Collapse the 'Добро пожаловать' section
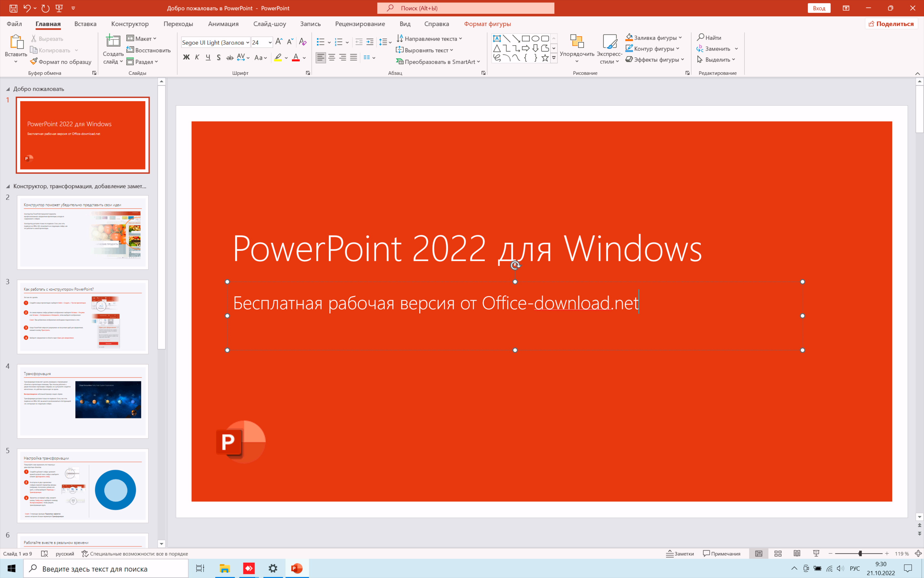This screenshot has width=924, height=578. coord(8,89)
